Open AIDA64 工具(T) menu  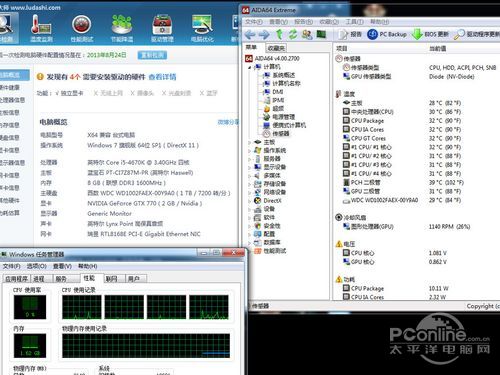click(354, 22)
